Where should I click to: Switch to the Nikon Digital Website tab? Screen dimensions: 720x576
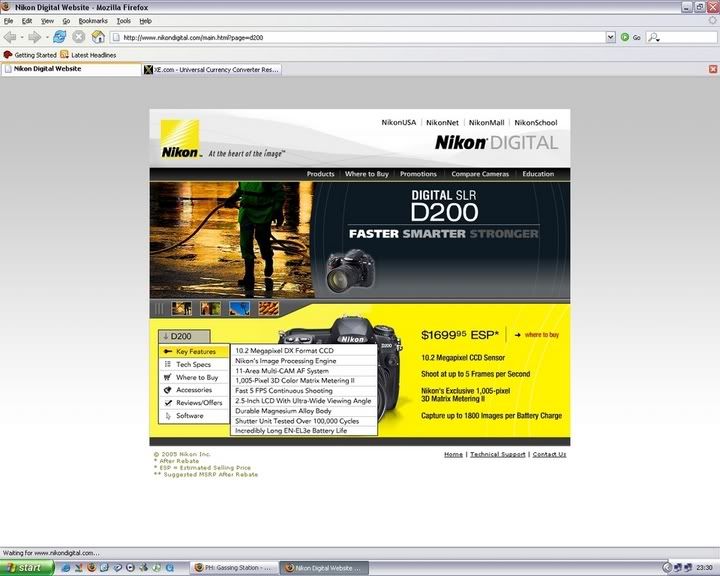click(x=71, y=69)
